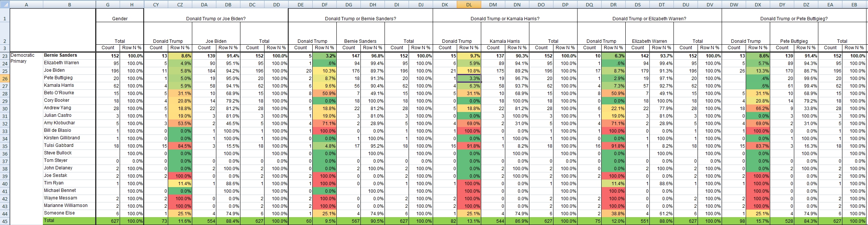Click the red 84.5% cell in Tulsi Gabbard row

coord(180,146)
